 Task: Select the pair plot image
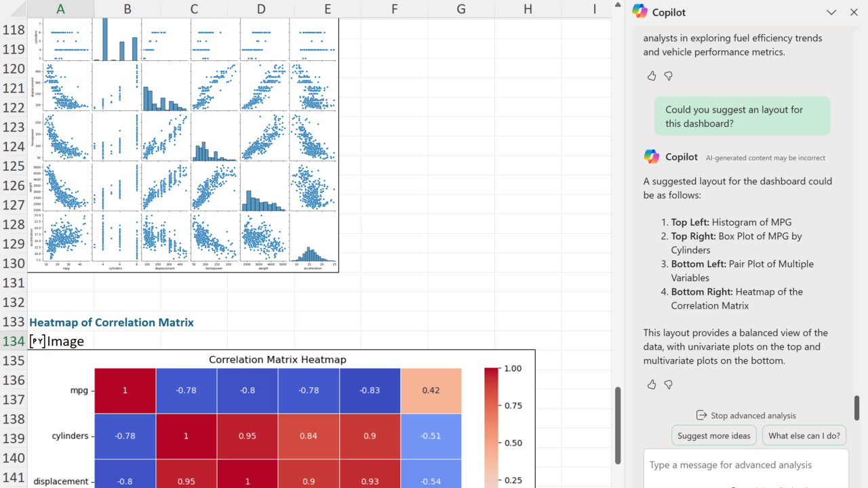(183, 145)
